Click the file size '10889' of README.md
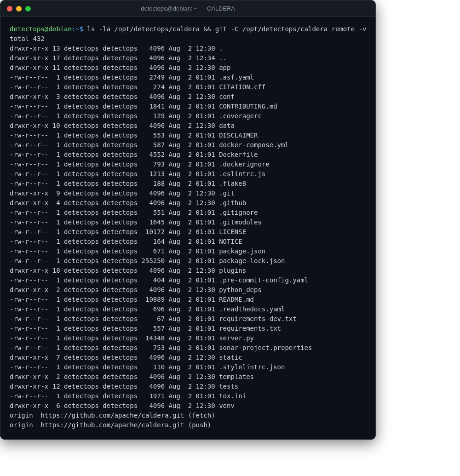The width and height of the screenshot is (460, 476). point(155,299)
